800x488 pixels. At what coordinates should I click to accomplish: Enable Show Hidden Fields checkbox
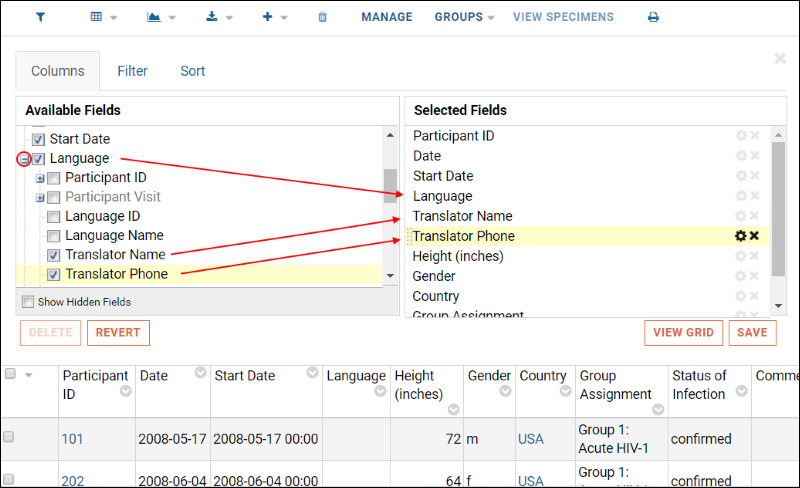[28, 302]
